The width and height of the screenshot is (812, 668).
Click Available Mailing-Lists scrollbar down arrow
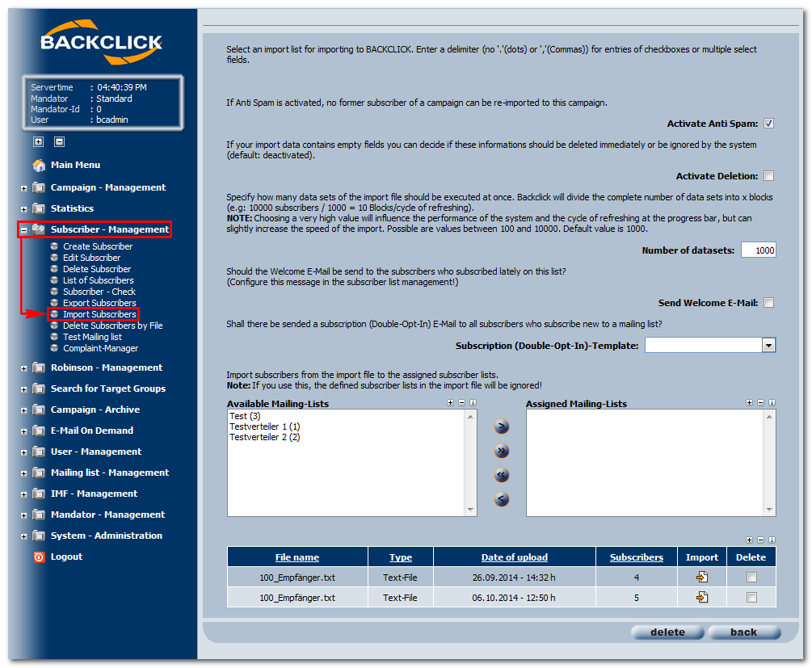470,510
